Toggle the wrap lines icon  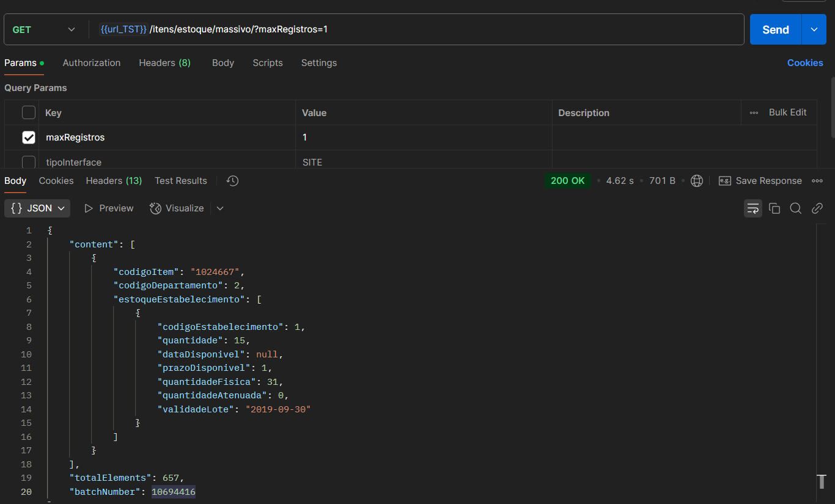coord(752,208)
